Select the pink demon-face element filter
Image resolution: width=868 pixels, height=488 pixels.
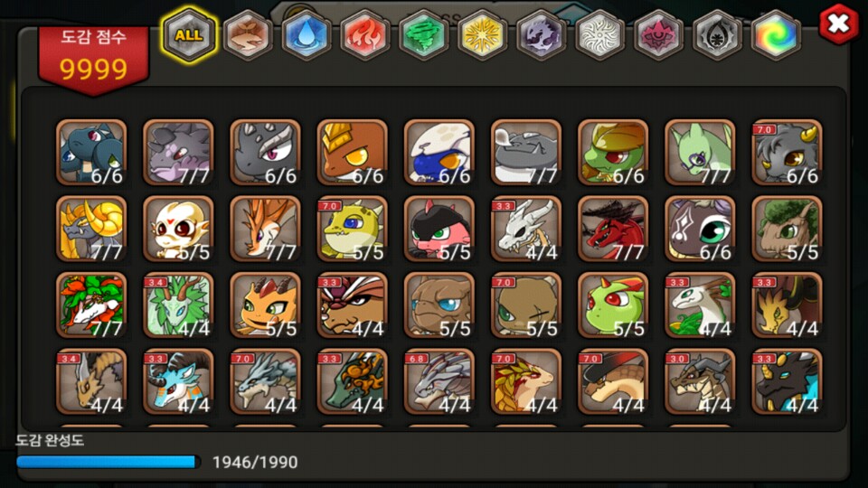(x=658, y=35)
